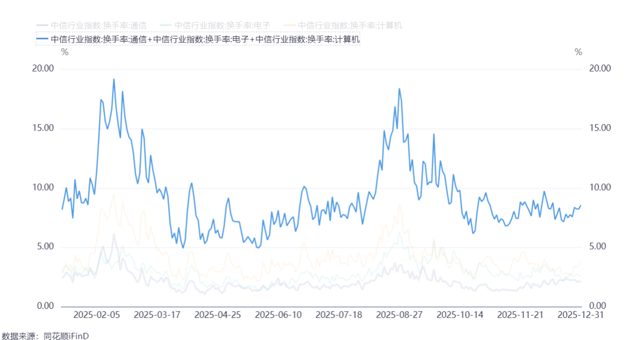
Task: Toggle legend series 换手率:电子
Action: (x=215, y=26)
